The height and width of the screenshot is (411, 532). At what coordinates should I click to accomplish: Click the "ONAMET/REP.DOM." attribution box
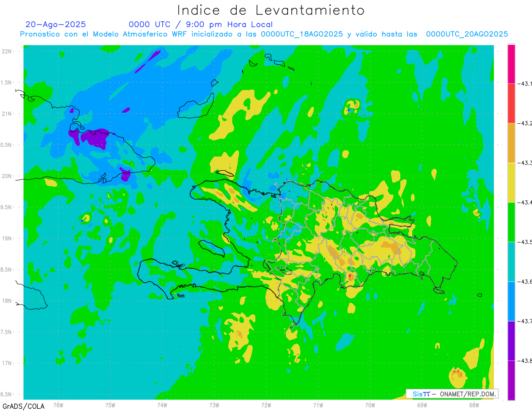(452, 394)
